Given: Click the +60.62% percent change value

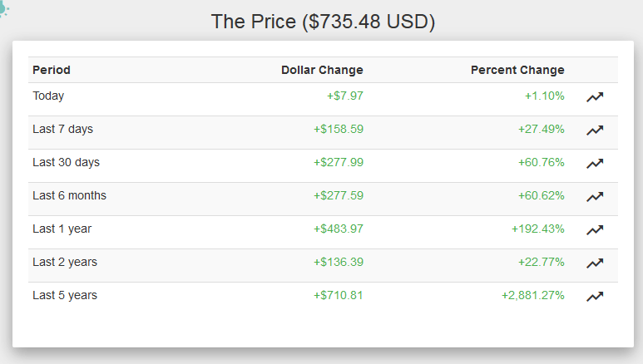Looking at the screenshot, I should coord(542,195).
